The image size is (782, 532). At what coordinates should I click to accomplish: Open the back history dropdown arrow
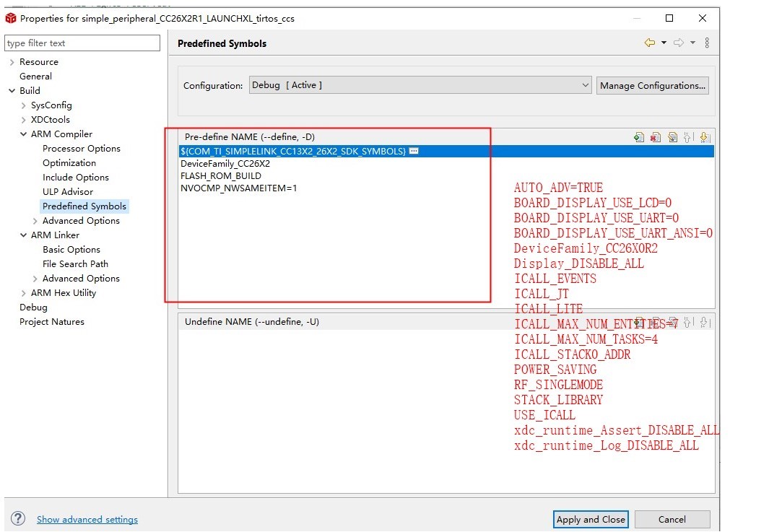(x=664, y=43)
